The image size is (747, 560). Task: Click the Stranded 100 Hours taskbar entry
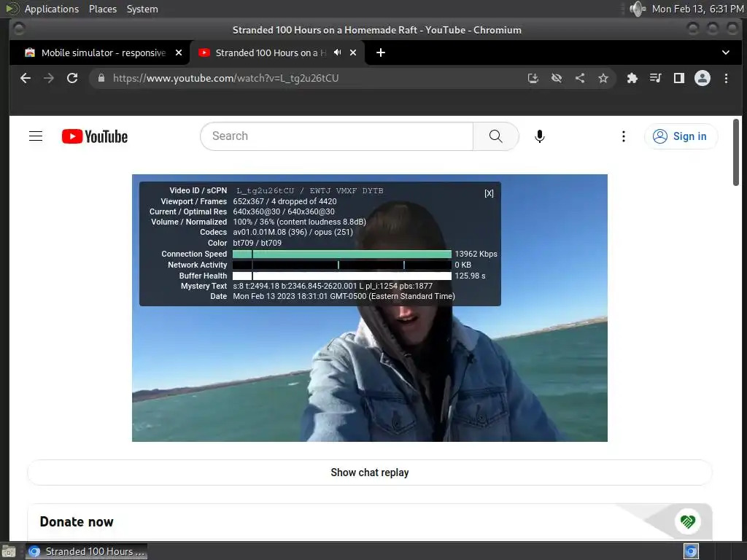coord(86,551)
